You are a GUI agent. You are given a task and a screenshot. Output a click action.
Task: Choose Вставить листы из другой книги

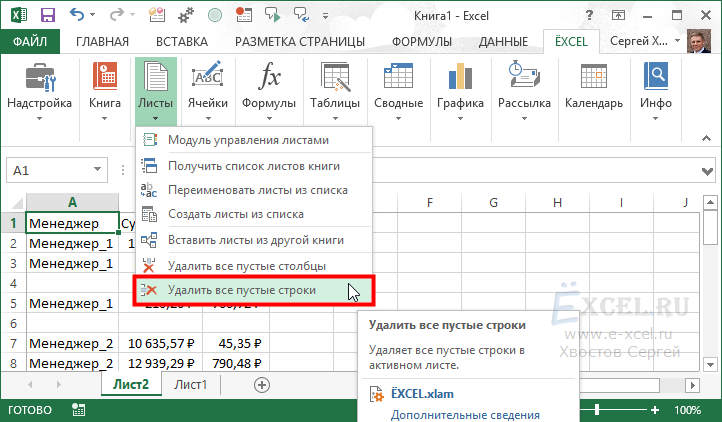(x=254, y=240)
